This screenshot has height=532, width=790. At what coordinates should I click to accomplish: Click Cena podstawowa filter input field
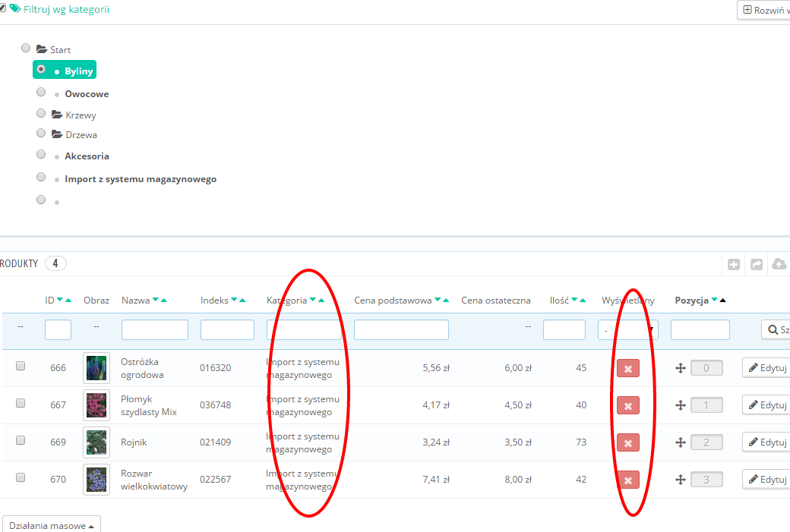[x=401, y=329]
